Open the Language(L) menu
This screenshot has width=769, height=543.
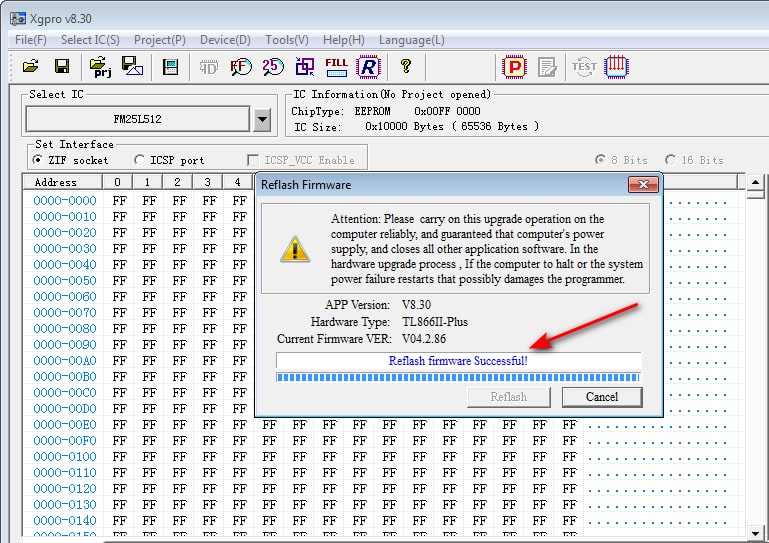click(x=411, y=40)
